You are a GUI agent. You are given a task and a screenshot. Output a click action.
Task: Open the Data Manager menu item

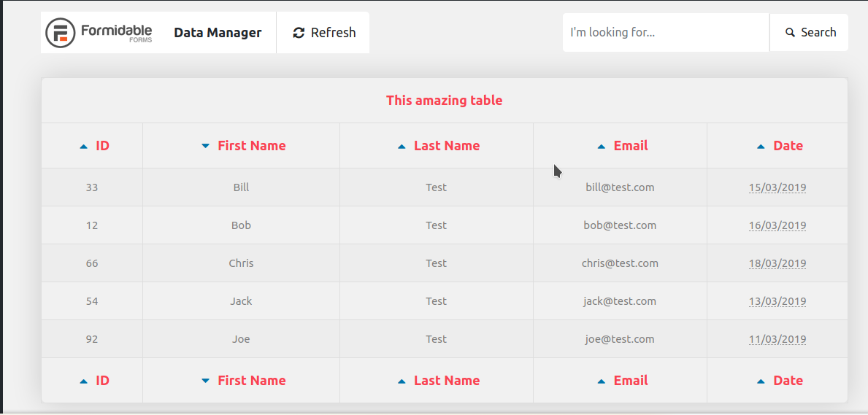(x=218, y=33)
